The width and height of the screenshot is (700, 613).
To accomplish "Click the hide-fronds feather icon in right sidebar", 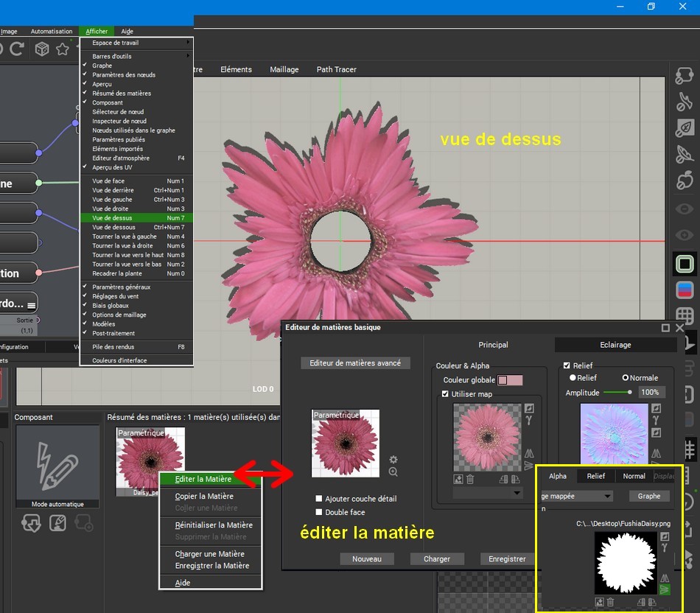I will point(684,155).
